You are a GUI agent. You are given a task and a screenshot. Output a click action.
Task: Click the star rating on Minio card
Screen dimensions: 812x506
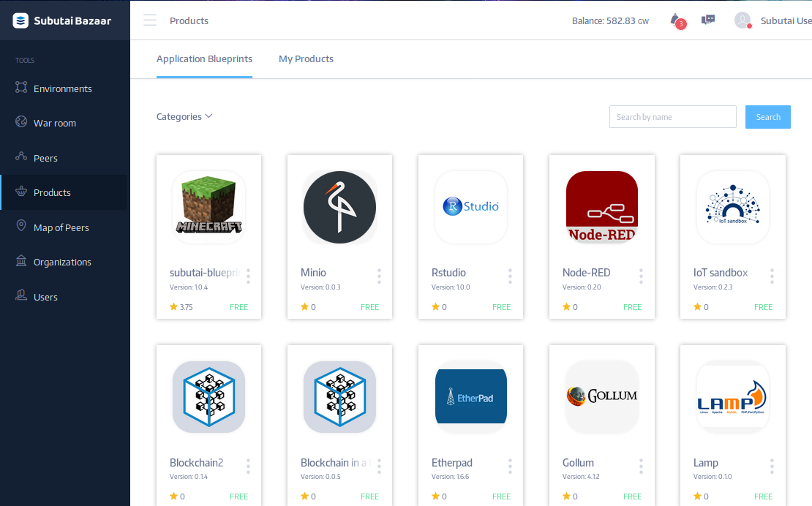pos(308,307)
